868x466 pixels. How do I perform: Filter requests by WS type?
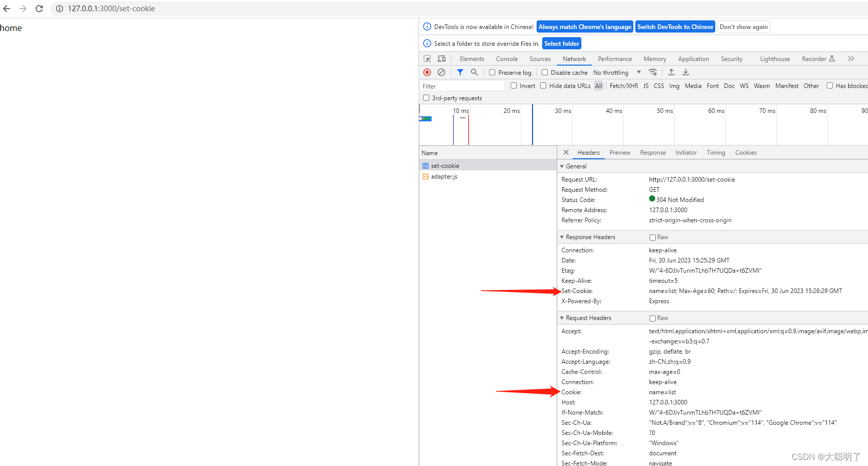pyautogui.click(x=744, y=86)
